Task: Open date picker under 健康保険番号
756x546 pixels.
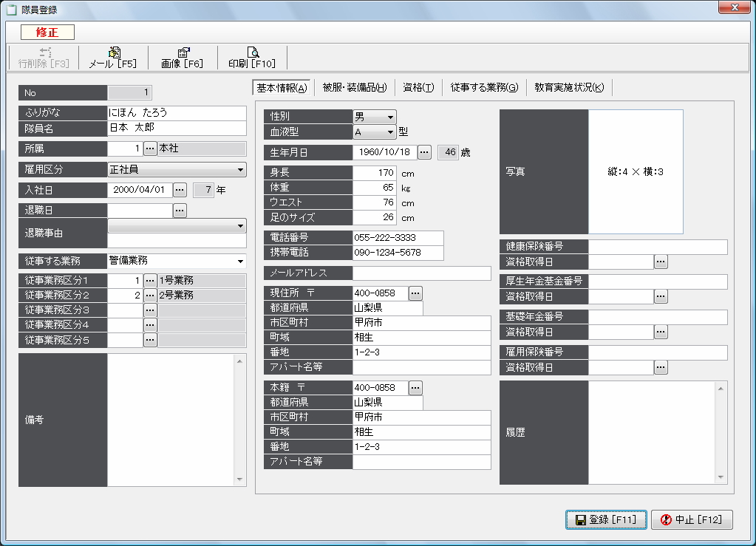Action: pyautogui.click(x=661, y=262)
